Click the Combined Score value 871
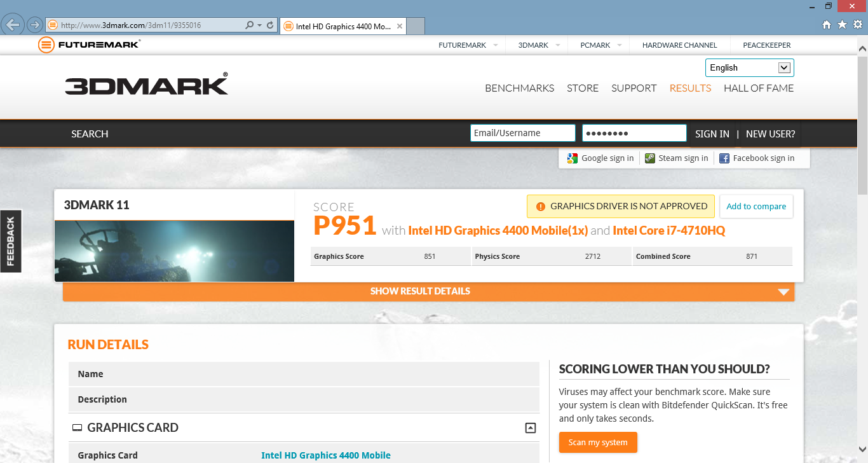 point(752,256)
